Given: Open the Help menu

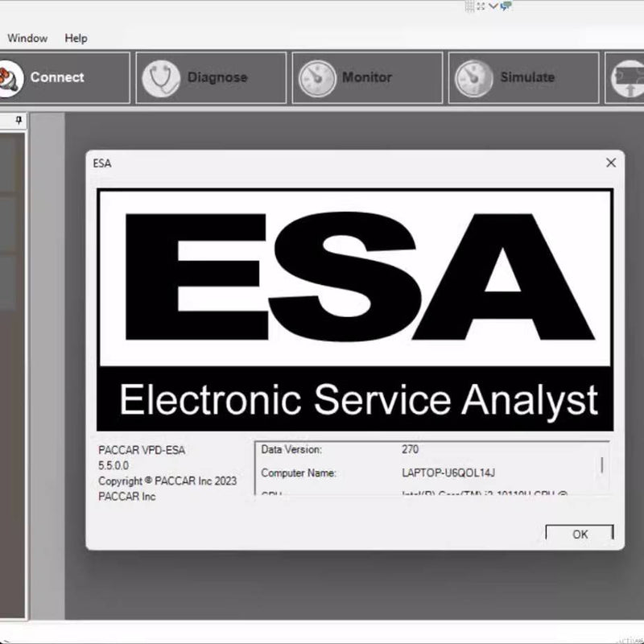Looking at the screenshot, I should coord(76,38).
